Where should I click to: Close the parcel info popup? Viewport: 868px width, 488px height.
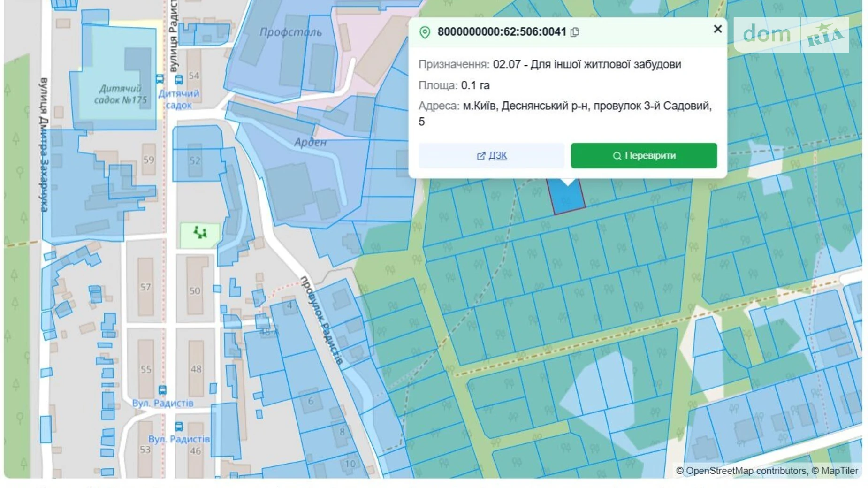click(x=717, y=29)
